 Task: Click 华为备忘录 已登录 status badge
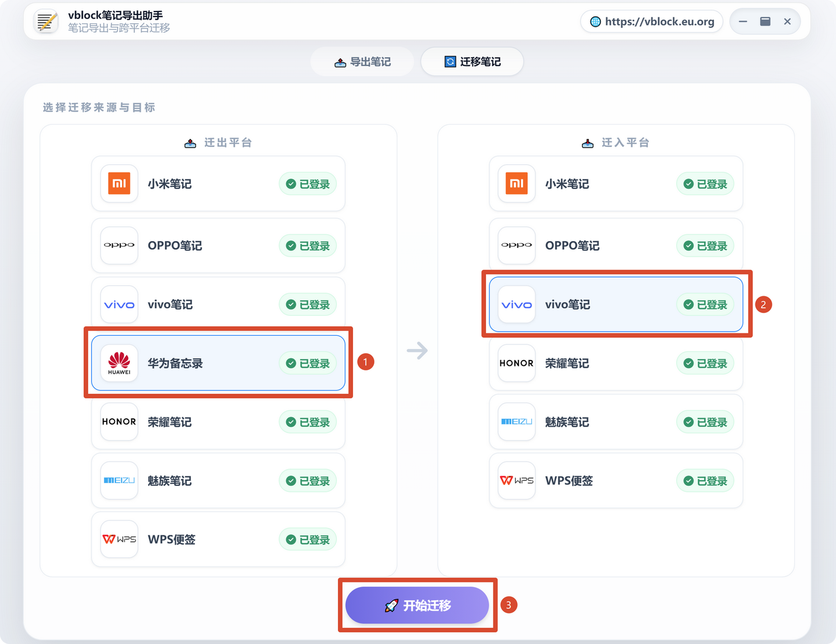[308, 364]
